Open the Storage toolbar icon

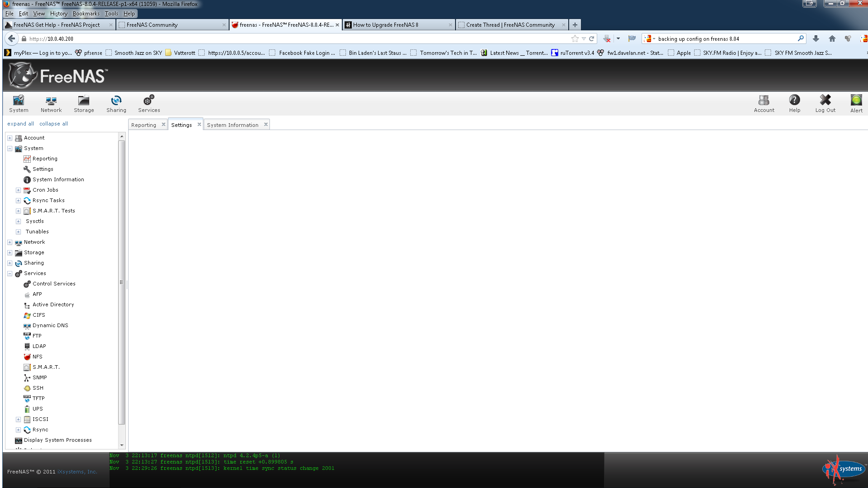point(84,104)
